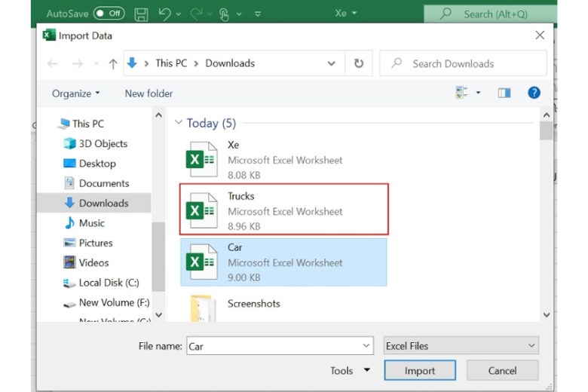The height and width of the screenshot is (392, 588).
Task: Click the Undo arrow icon
Action: tap(165, 14)
